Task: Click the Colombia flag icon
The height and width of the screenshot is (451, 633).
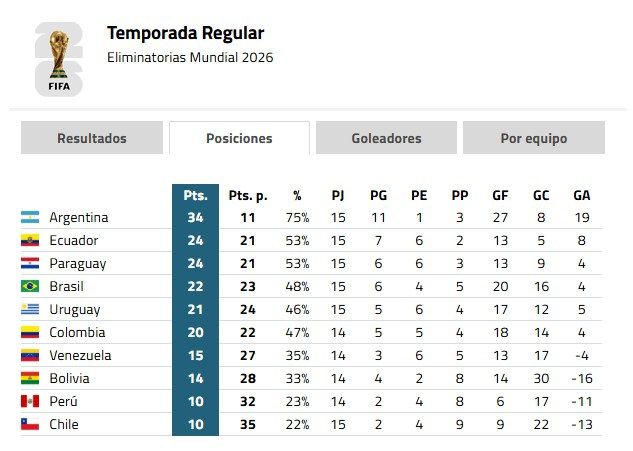Action: pos(30,332)
